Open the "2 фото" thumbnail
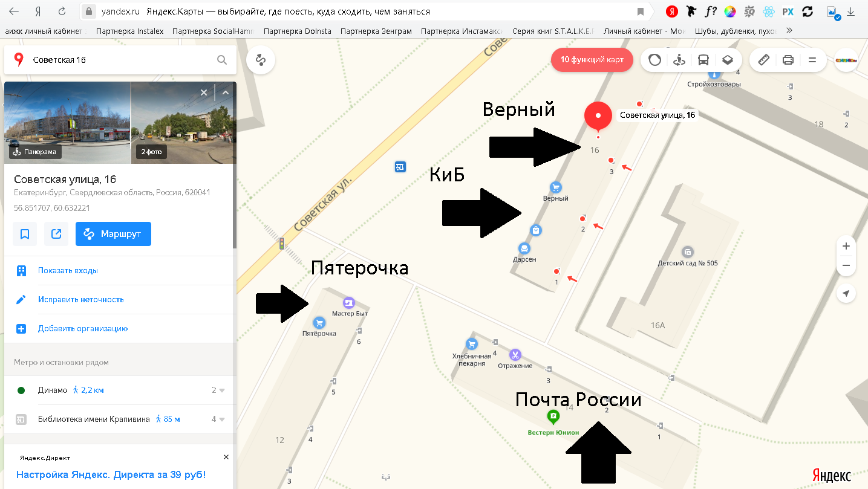 click(x=184, y=123)
